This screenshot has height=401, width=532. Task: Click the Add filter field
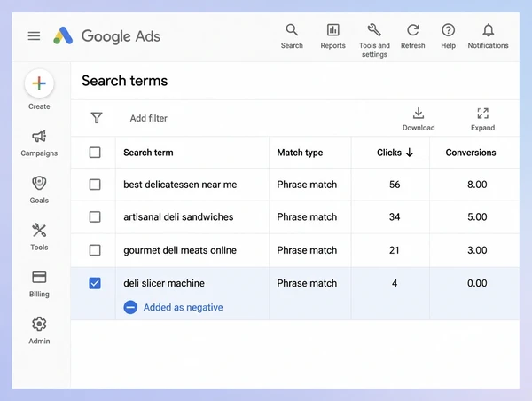149,118
